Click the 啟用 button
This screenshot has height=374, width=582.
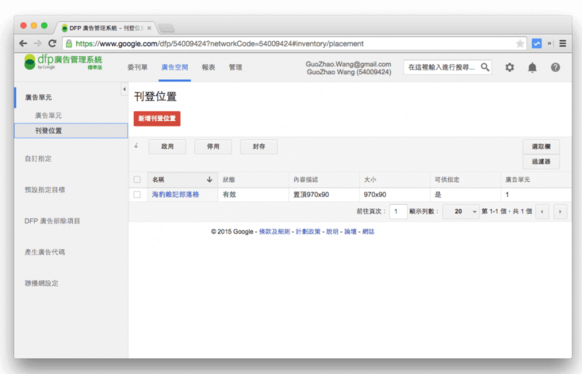click(167, 147)
